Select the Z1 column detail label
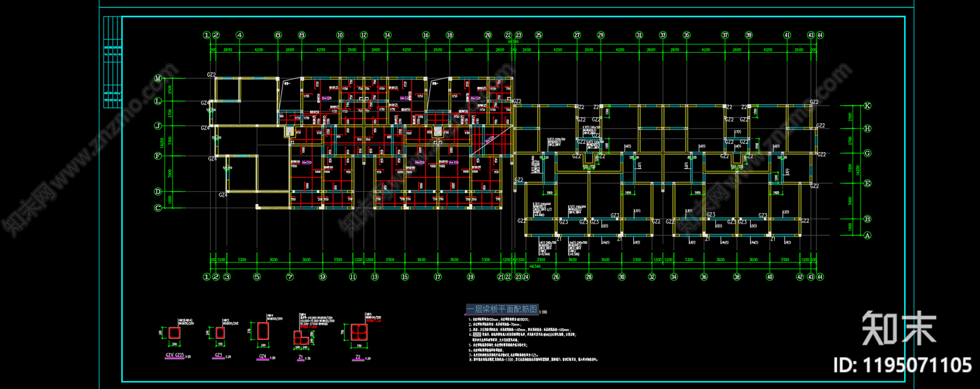Viewport: 980px width, 389px height. [x=301, y=357]
